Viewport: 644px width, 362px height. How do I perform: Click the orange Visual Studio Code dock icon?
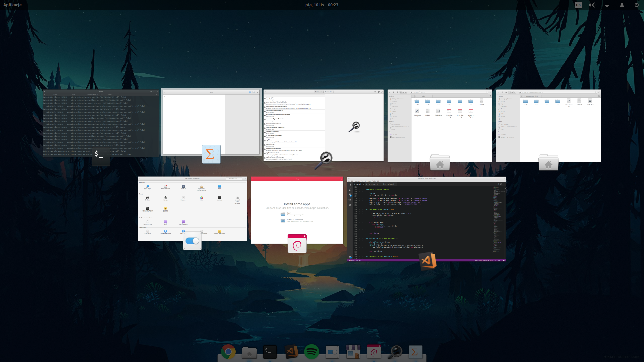(x=291, y=352)
